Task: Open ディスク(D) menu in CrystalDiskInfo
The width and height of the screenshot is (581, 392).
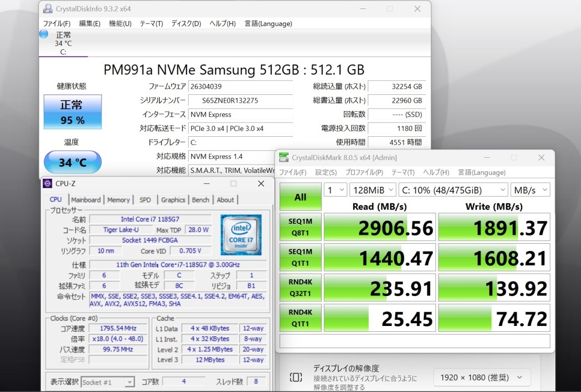Action: [186, 24]
